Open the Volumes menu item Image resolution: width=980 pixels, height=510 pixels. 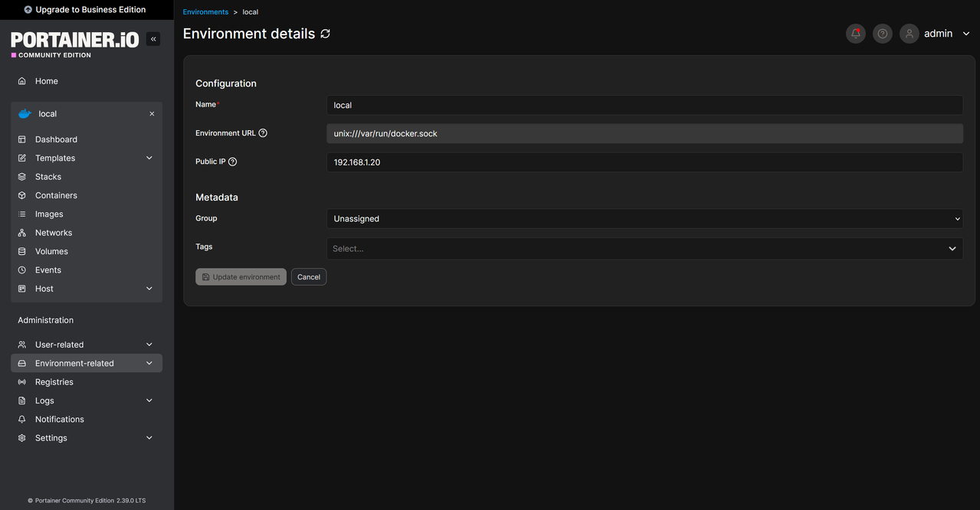coord(87,251)
